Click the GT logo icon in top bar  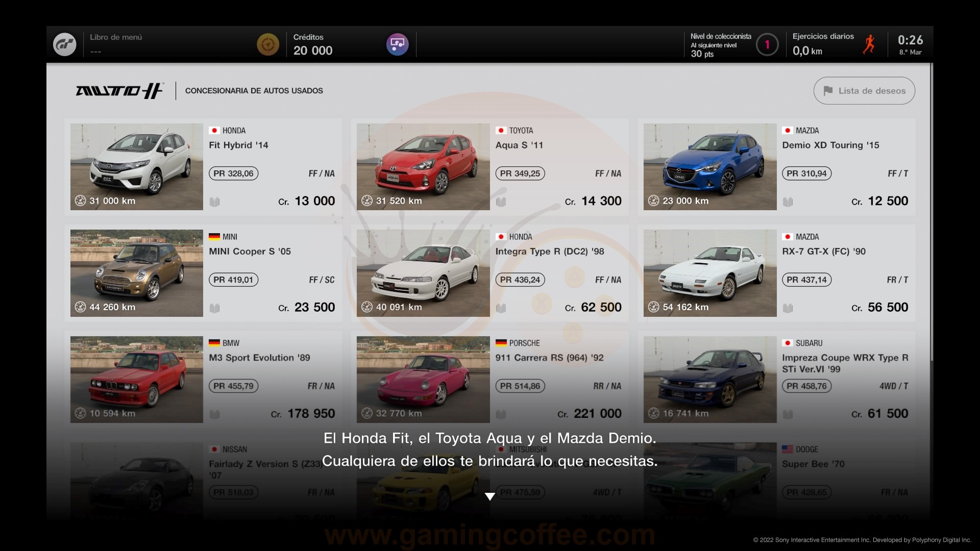pos(65,44)
